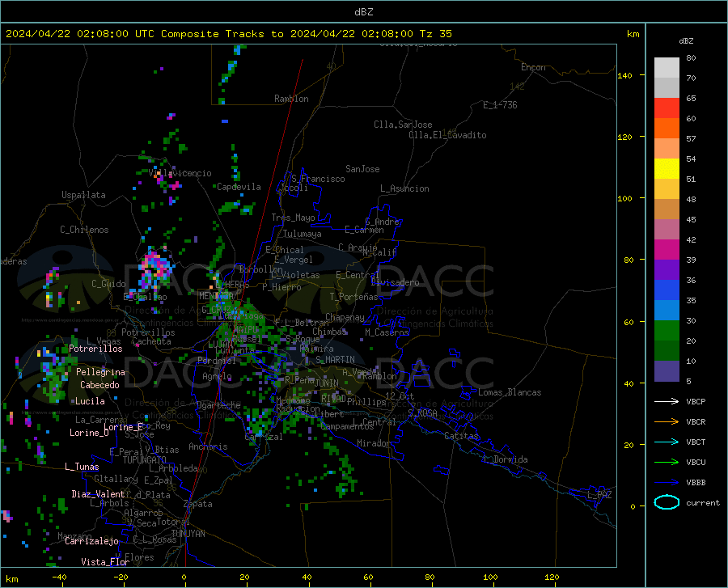Click the orange VBCR arrow in legend
The image size is (728, 588).
[667, 422]
